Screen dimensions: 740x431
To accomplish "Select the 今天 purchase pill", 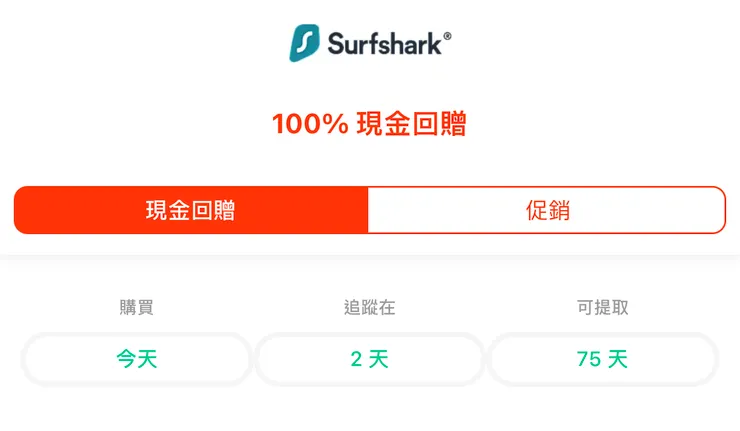I will [x=136, y=359].
